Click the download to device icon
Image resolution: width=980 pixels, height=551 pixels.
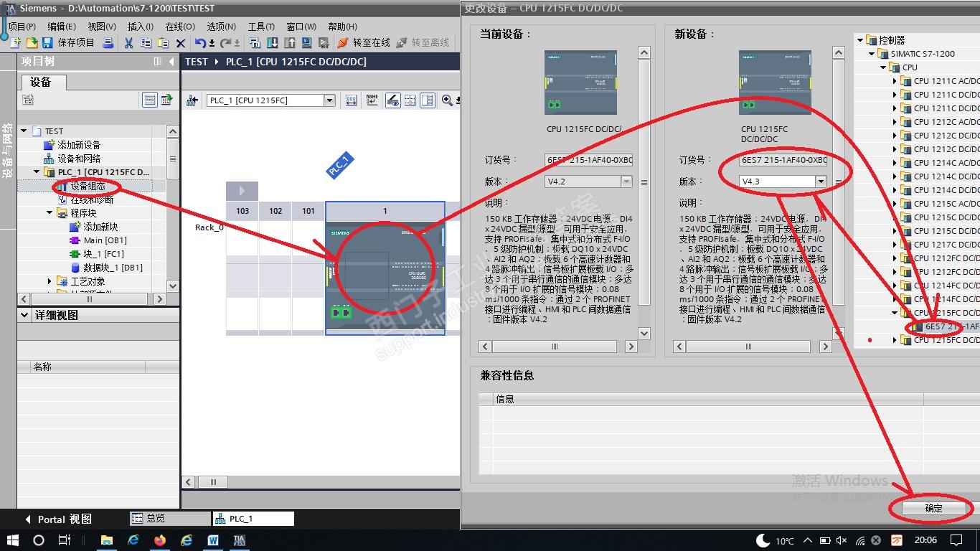pyautogui.click(x=273, y=43)
